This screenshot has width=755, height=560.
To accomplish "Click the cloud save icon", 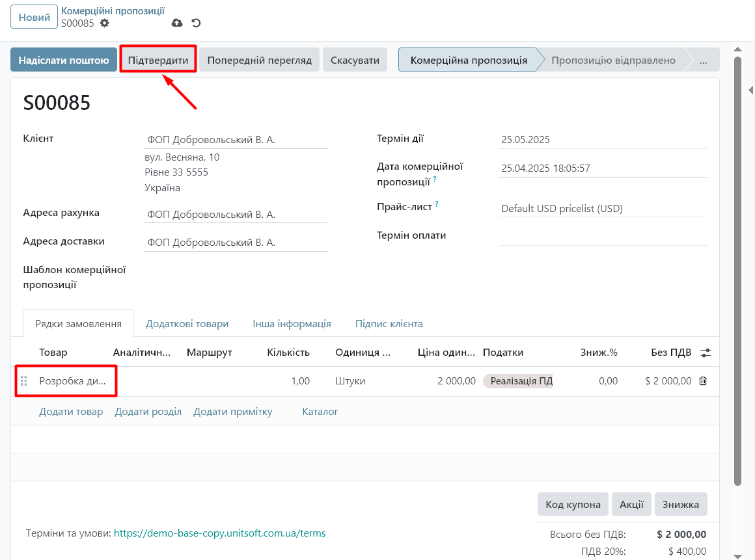I will (177, 23).
